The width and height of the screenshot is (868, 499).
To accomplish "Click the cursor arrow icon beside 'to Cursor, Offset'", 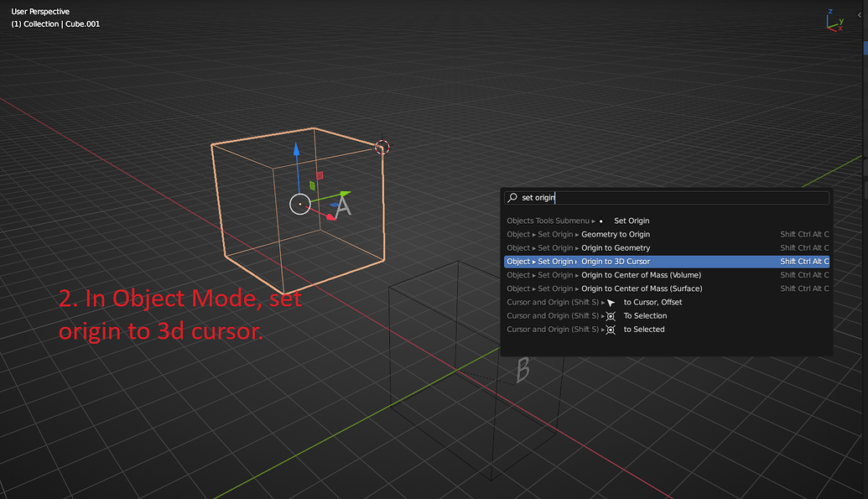I will pos(611,303).
